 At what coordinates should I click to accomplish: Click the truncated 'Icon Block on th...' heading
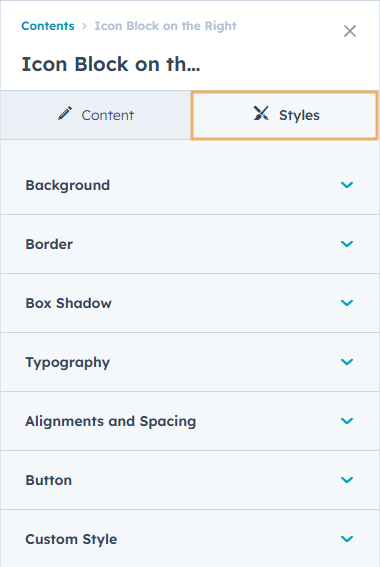[111, 64]
